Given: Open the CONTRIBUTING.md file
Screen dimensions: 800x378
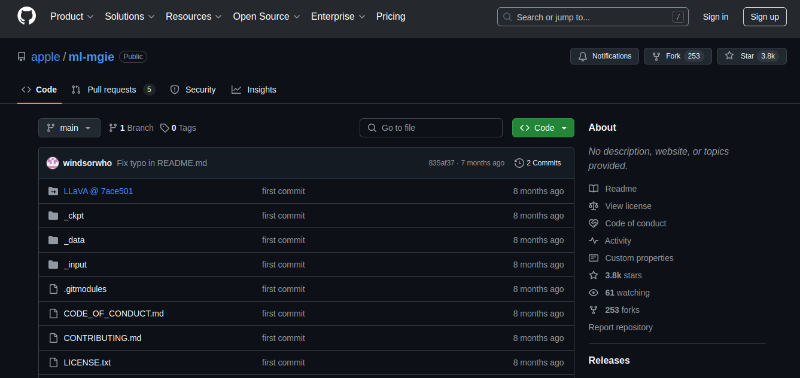Looking at the screenshot, I should (103, 338).
